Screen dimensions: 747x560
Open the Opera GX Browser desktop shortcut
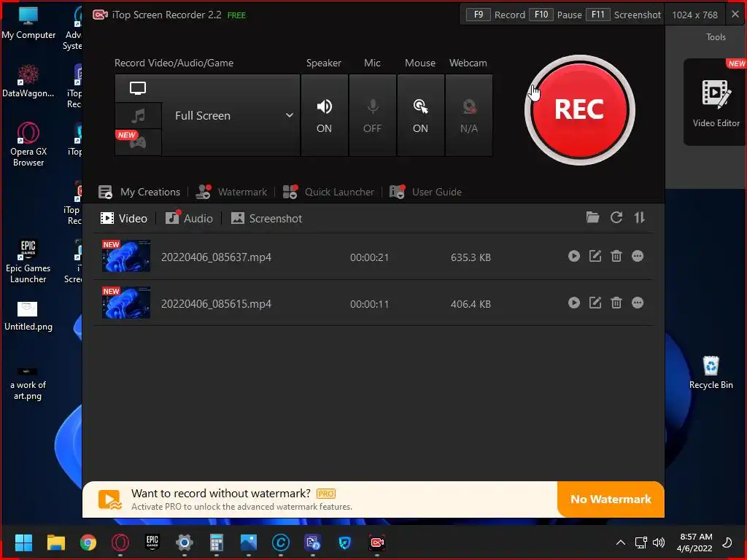tap(28, 144)
